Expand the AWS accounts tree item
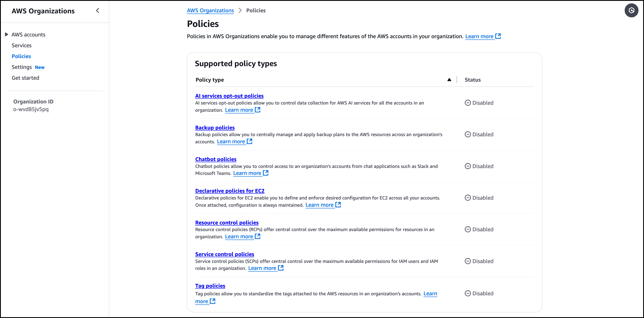 (7, 34)
